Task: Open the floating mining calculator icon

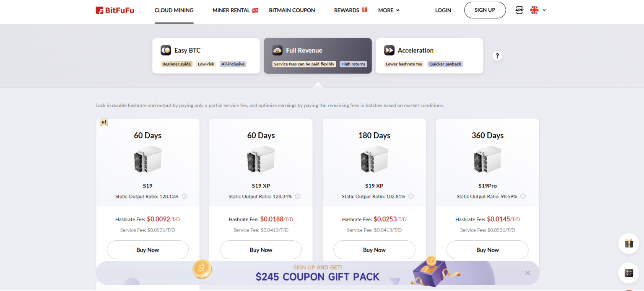Action: (628, 273)
